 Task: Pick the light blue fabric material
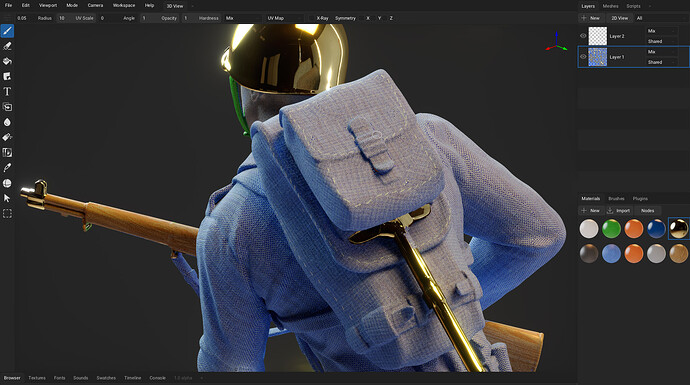click(611, 254)
